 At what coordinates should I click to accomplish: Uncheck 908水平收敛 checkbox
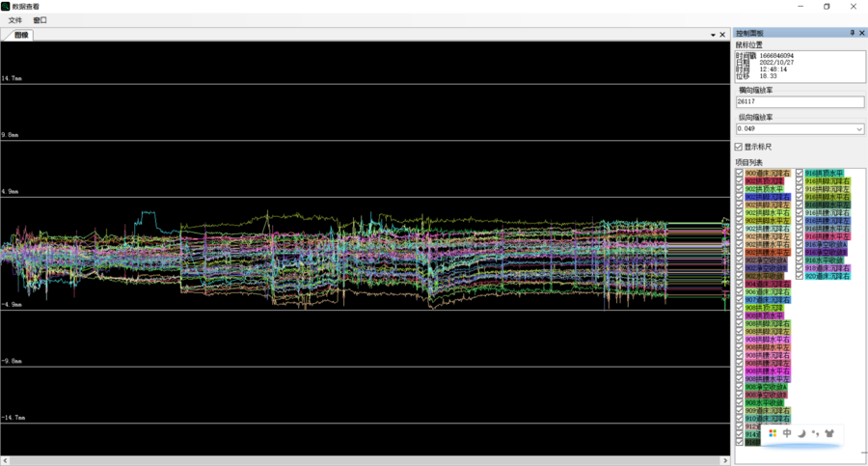tap(740, 403)
